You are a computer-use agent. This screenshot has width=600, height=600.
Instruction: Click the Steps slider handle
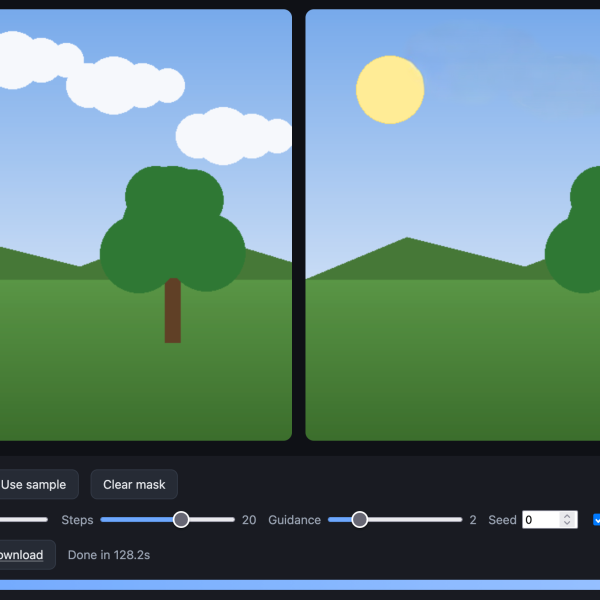point(181,520)
